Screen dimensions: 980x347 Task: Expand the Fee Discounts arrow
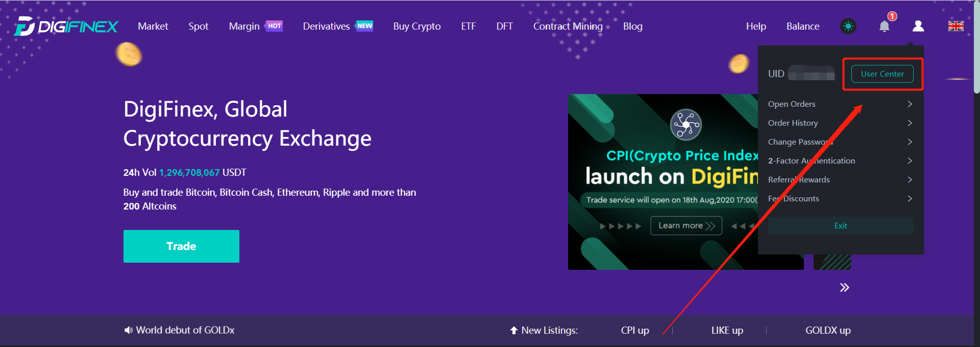tap(910, 198)
